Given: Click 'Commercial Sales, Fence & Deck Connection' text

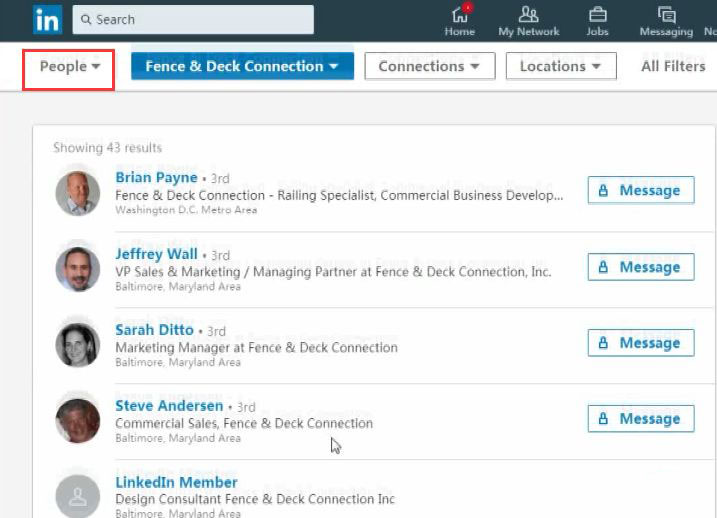Looking at the screenshot, I should [244, 424].
